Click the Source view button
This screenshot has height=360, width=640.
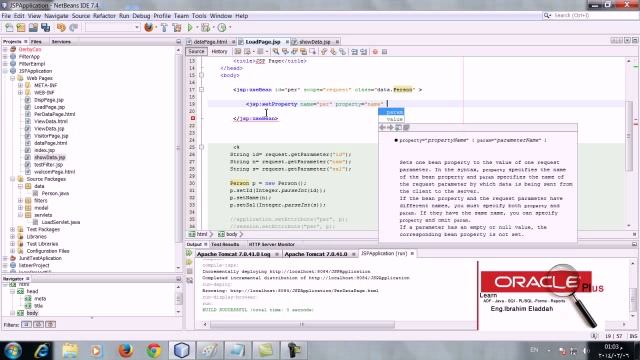[x=196, y=52]
